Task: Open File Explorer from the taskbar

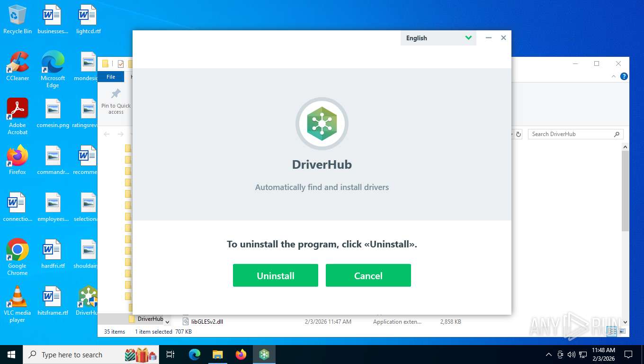Action: tap(218, 355)
